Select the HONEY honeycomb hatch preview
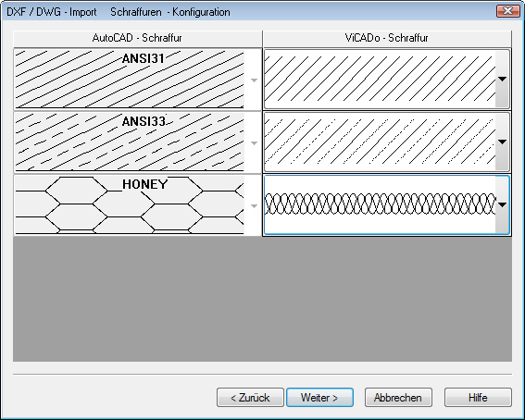Viewport: 525px width, 420px height. pyautogui.click(x=130, y=205)
